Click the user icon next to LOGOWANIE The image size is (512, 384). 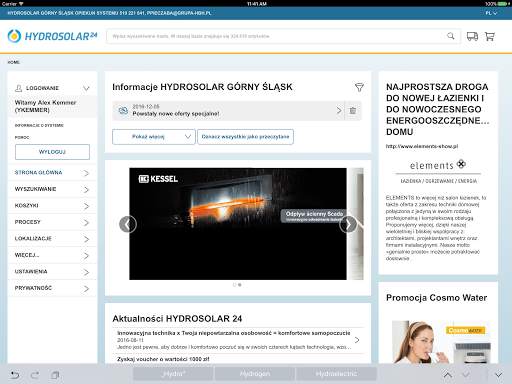tap(19, 88)
